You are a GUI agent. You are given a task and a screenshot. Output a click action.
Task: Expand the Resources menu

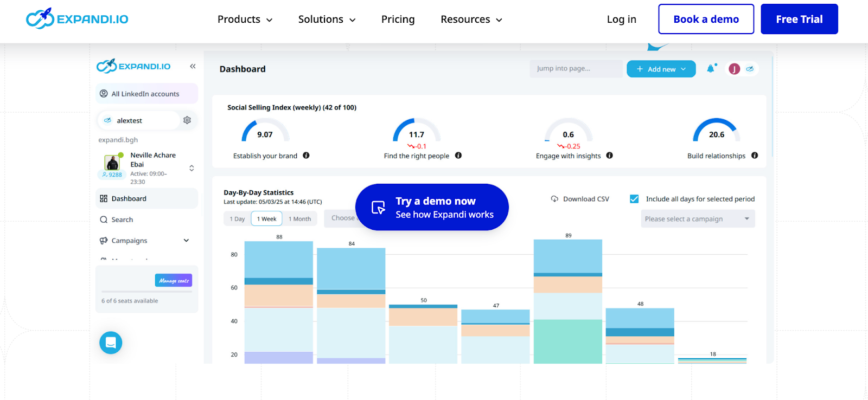tap(471, 20)
